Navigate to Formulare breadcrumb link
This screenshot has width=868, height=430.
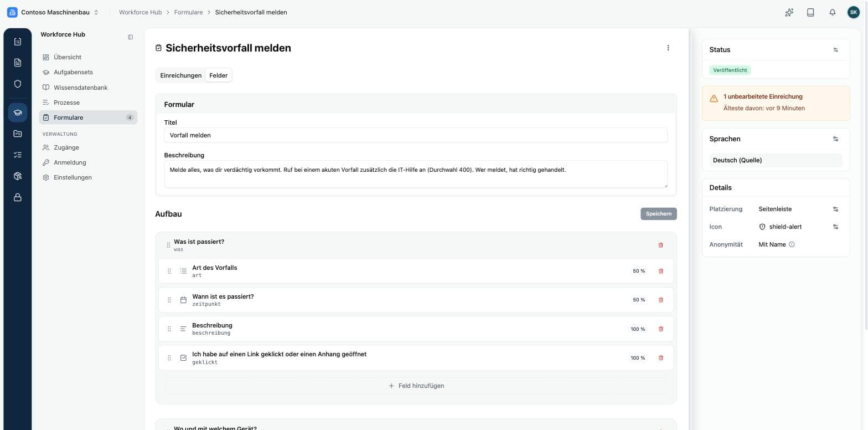(188, 12)
